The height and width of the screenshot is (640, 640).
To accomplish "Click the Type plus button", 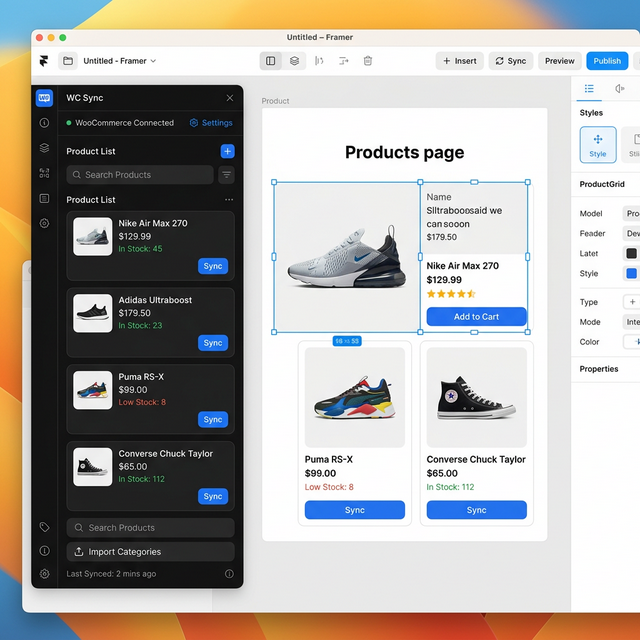I will (632, 302).
